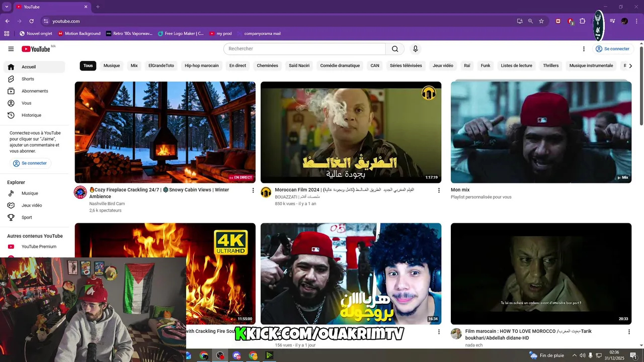Explore Sport in the sidebar
The height and width of the screenshot is (362, 644).
(x=34, y=217)
